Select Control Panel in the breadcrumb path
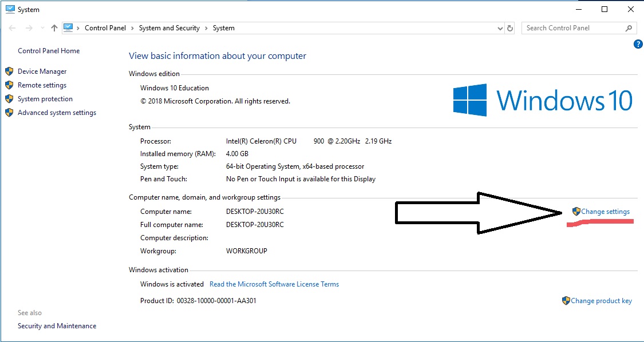The height and width of the screenshot is (342, 644). point(106,28)
